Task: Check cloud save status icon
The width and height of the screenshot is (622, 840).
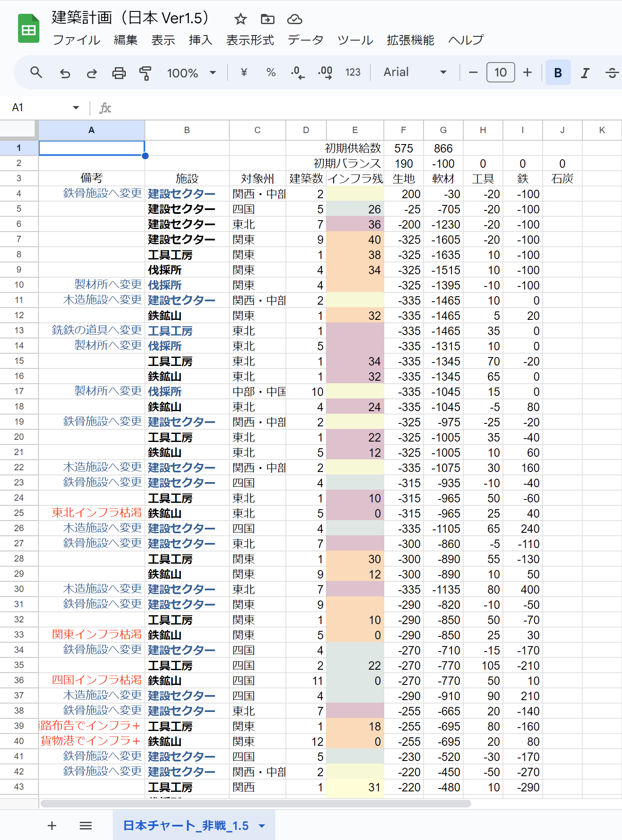Action: [294, 19]
